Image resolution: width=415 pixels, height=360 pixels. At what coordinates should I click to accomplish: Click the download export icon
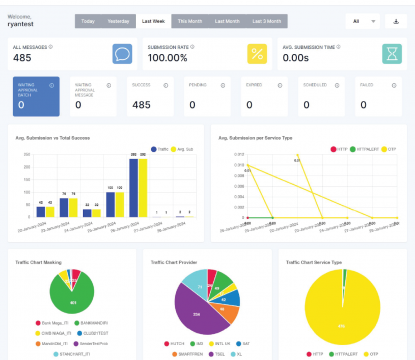396,21
